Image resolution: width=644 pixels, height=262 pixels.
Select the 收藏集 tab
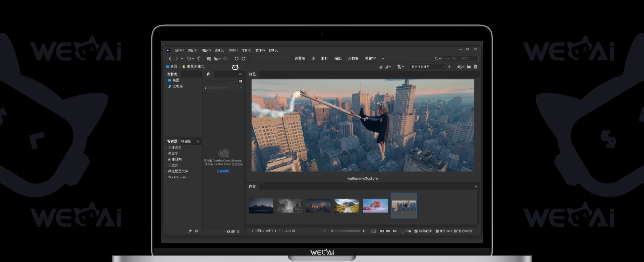pyautogui.click(x=186, y=142)
